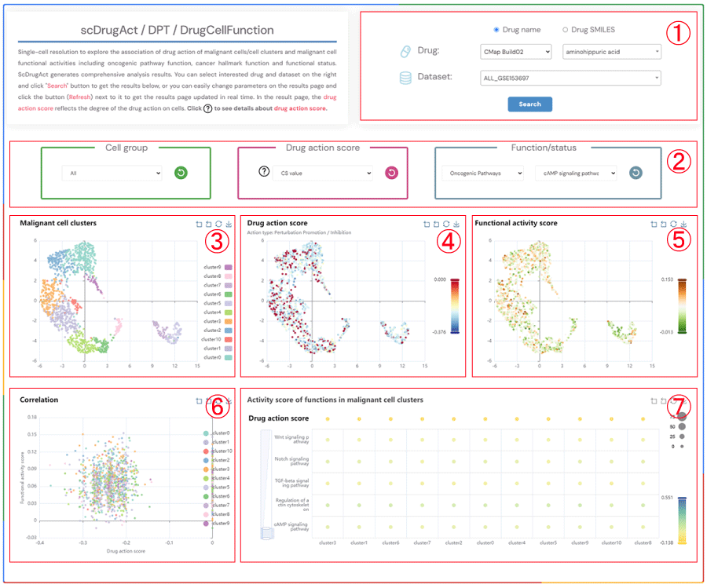Click the pink Drug action score refresh button
Image resolution: width=707 pixels, height=588 pixels.
click(x=391, y=173)
